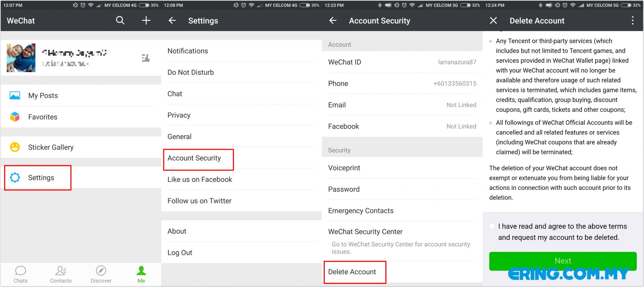The width and height of the screenshot is (644, 287).
Task: Switch to the Chats tab
Action: (x=20, y=274)
